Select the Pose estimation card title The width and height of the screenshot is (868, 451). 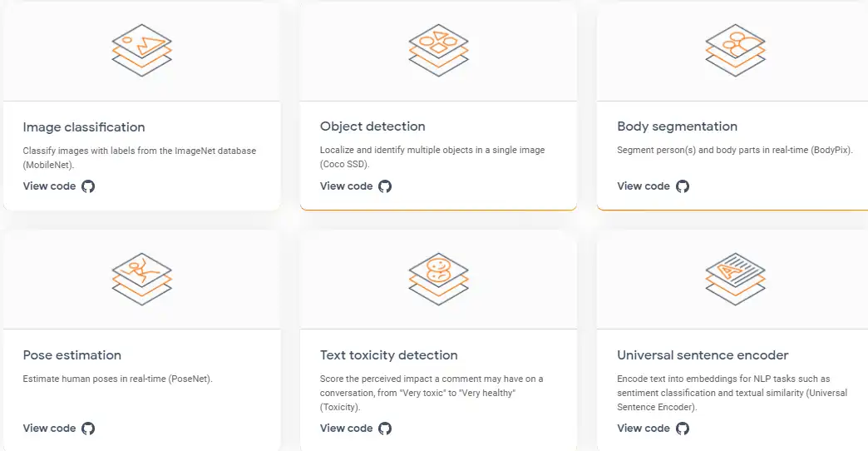(72, 355)
